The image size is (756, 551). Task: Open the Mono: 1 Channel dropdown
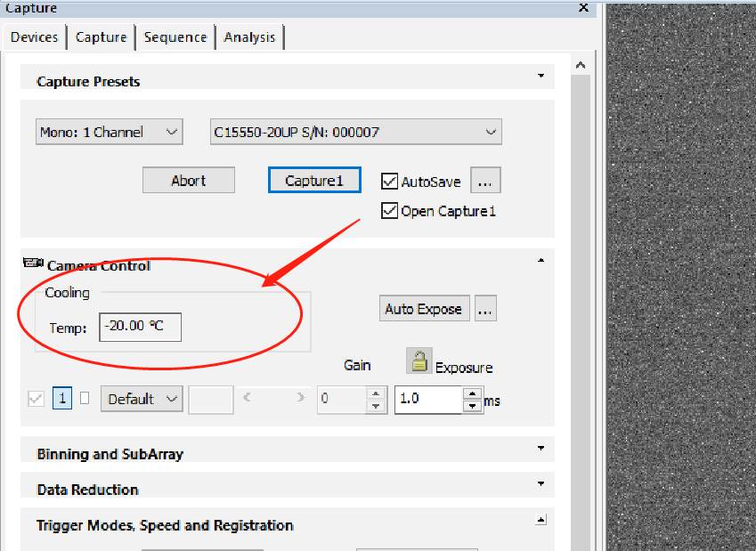(110, 132)
